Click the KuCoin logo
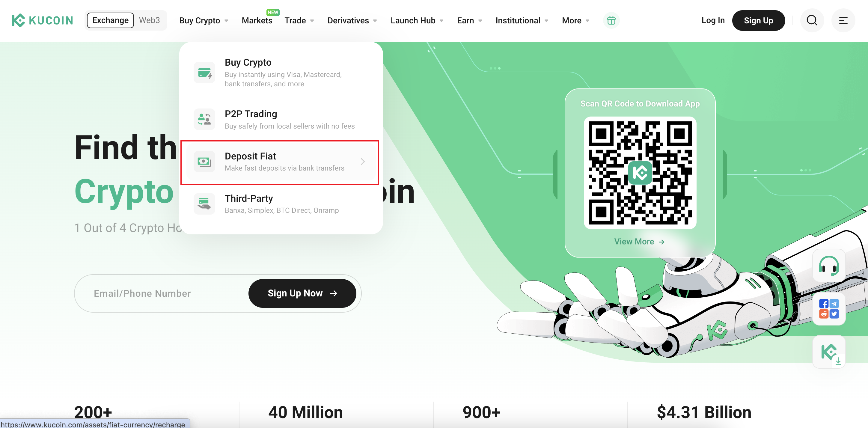The width and height of the screenshot is (868, 428). 42,20
